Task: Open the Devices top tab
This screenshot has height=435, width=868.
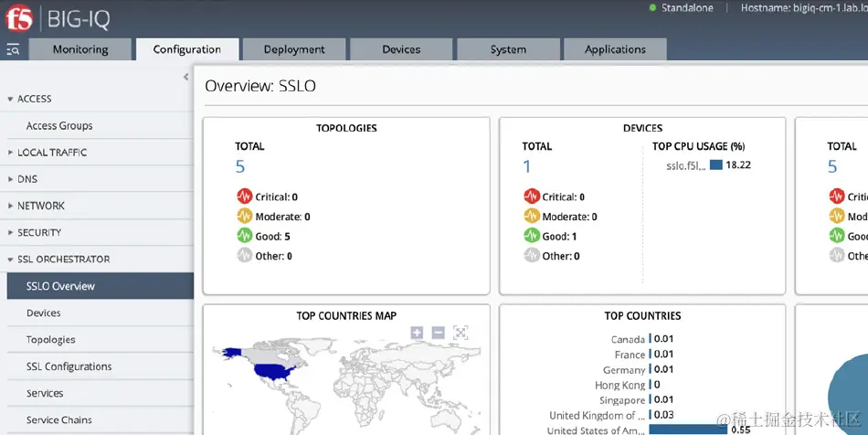Action: [x=401, y=49]
